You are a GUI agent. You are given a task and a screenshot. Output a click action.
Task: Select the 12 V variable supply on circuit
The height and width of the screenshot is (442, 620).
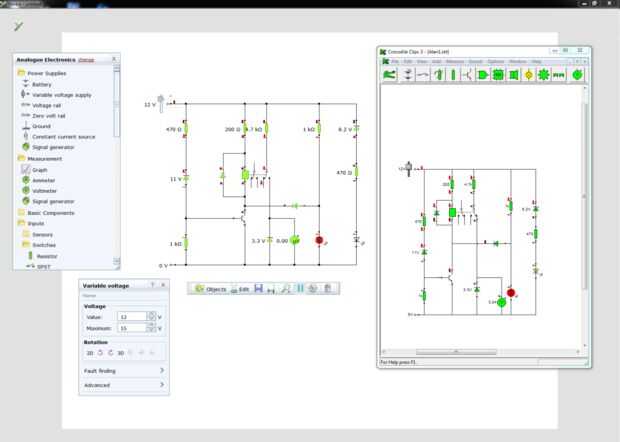(x=161, y=104)
